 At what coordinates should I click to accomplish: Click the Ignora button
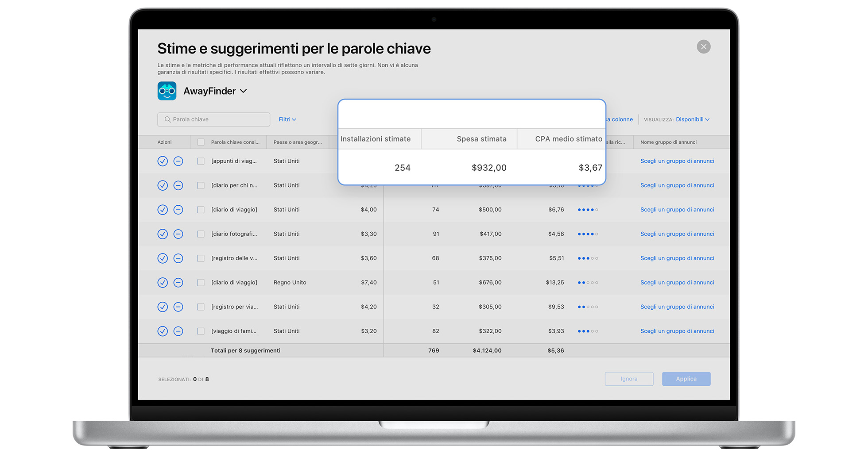click(x=629, y=379)
